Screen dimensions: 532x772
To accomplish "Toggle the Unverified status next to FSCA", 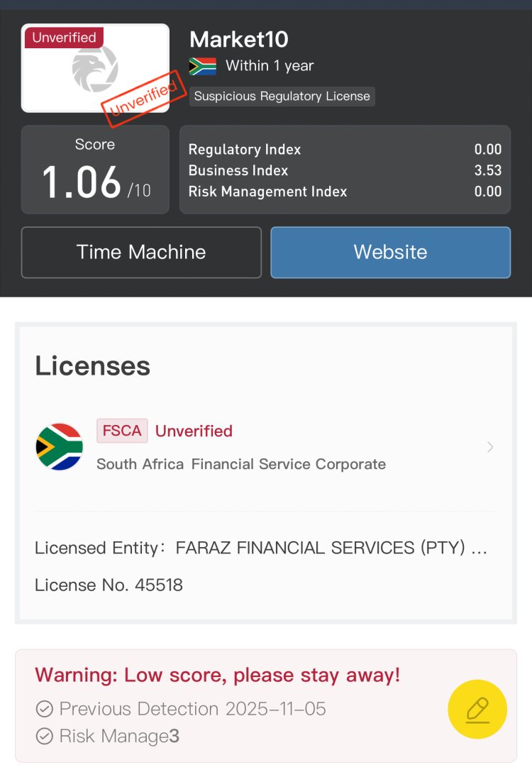I will 194,431.
